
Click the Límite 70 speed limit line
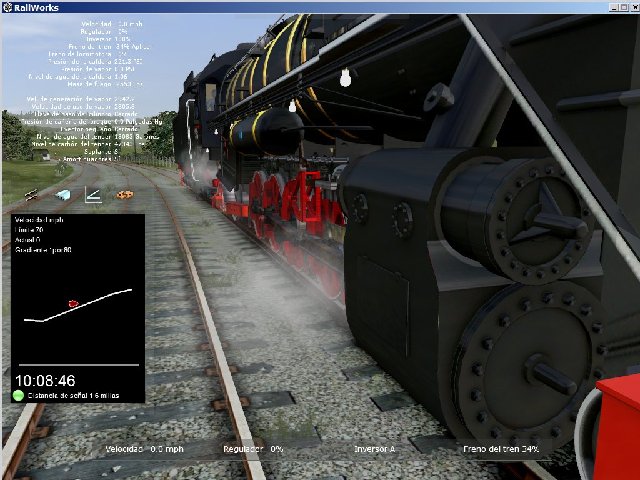29,230
